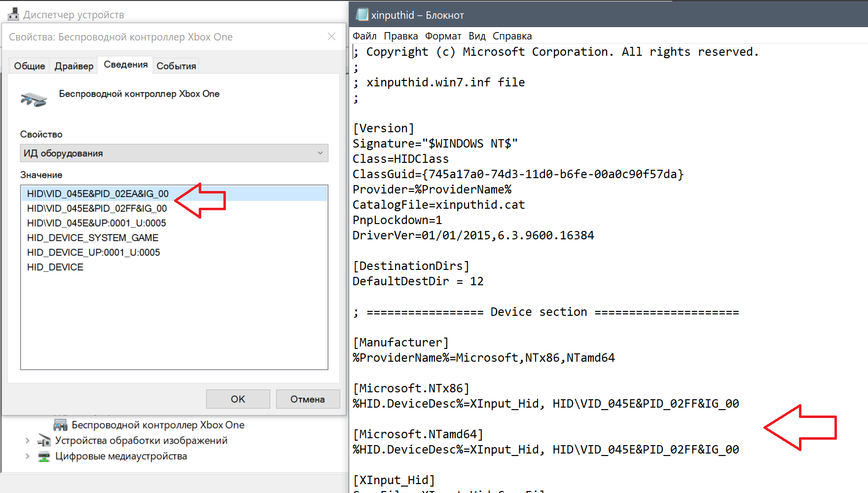The image size is (868, 493).
Task: Click the Class=HIDClass line
Action: tap(401, 159)
